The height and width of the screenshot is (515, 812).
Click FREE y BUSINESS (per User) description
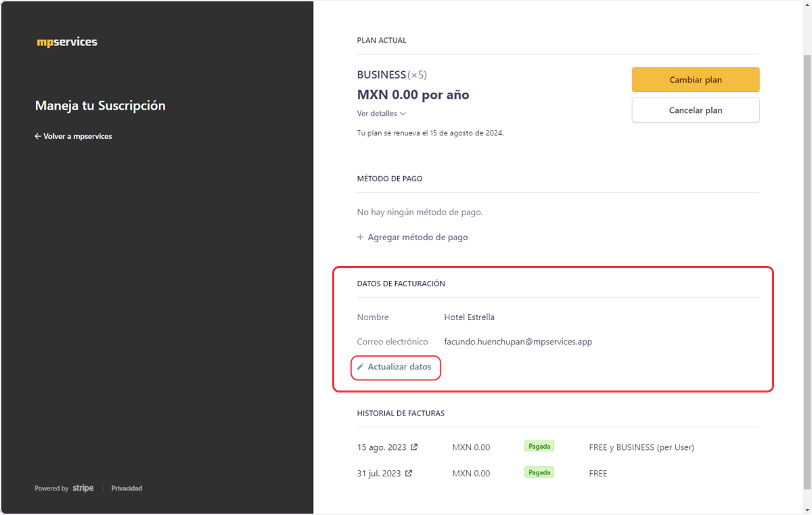(641, 447)
